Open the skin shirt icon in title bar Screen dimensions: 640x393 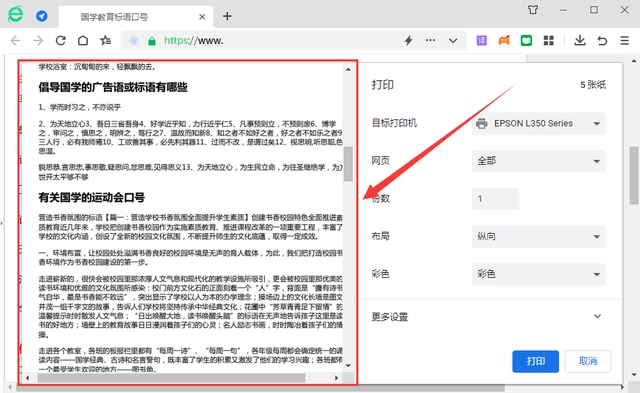tap(533, 9)
